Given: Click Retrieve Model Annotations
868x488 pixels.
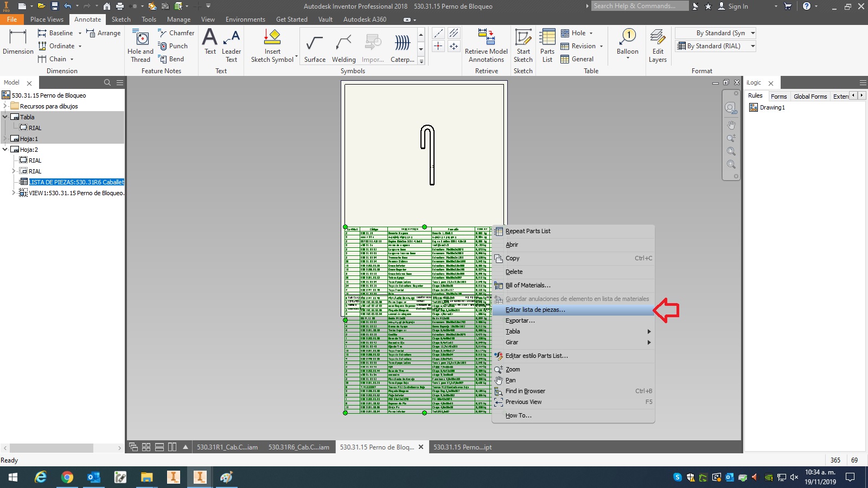Looking at the screenshot, I should click(487, 47).
